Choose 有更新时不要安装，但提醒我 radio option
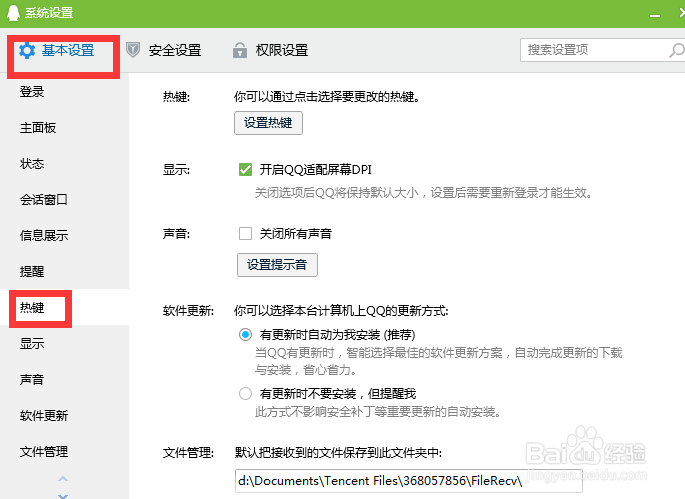 [x=246, y=394]
